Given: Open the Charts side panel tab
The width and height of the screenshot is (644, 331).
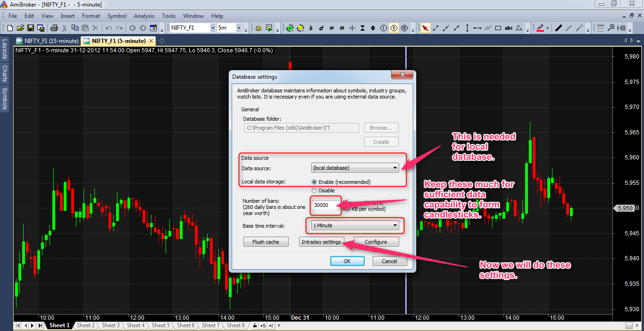Looking at the screenshot, I should (4, 74).
